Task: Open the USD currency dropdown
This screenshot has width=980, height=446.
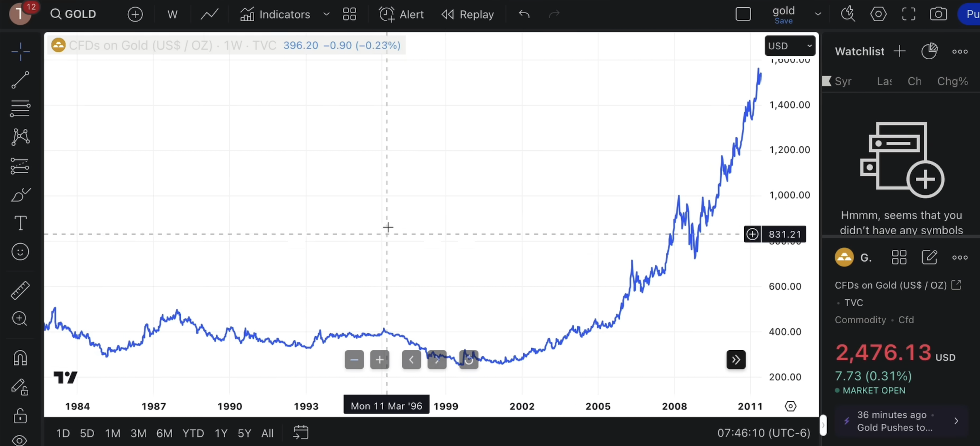Action: (x=790, y=46)
